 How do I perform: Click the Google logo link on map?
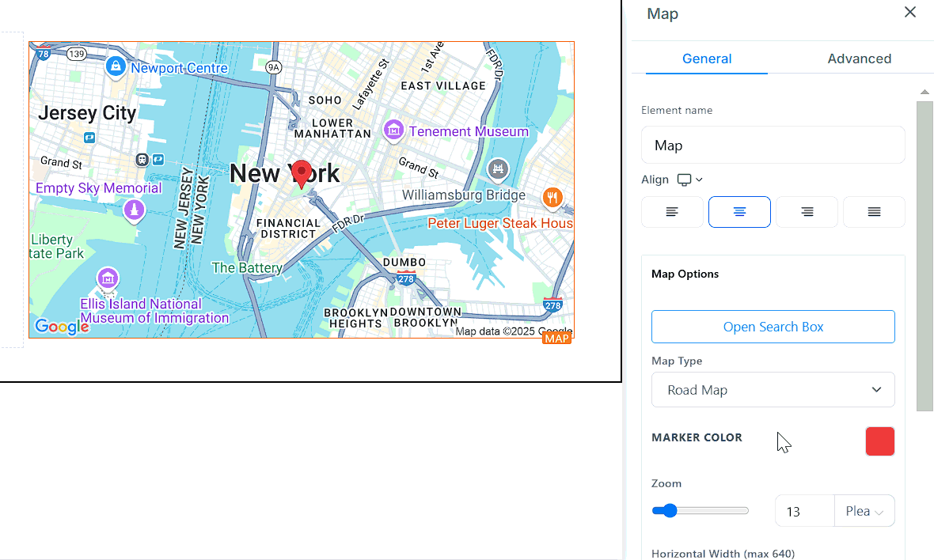pyautogui.click(x=61, y=327)
